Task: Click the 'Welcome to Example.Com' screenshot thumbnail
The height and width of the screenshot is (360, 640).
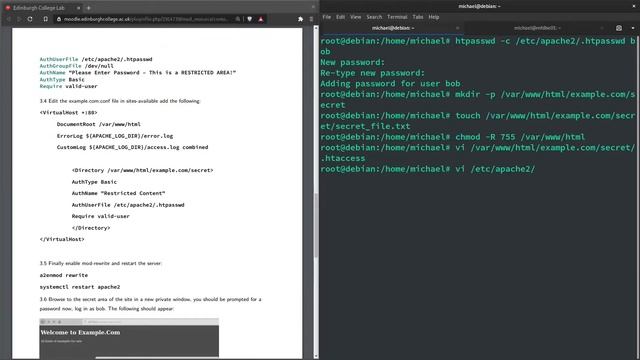Action: click(x=129, y=338)
